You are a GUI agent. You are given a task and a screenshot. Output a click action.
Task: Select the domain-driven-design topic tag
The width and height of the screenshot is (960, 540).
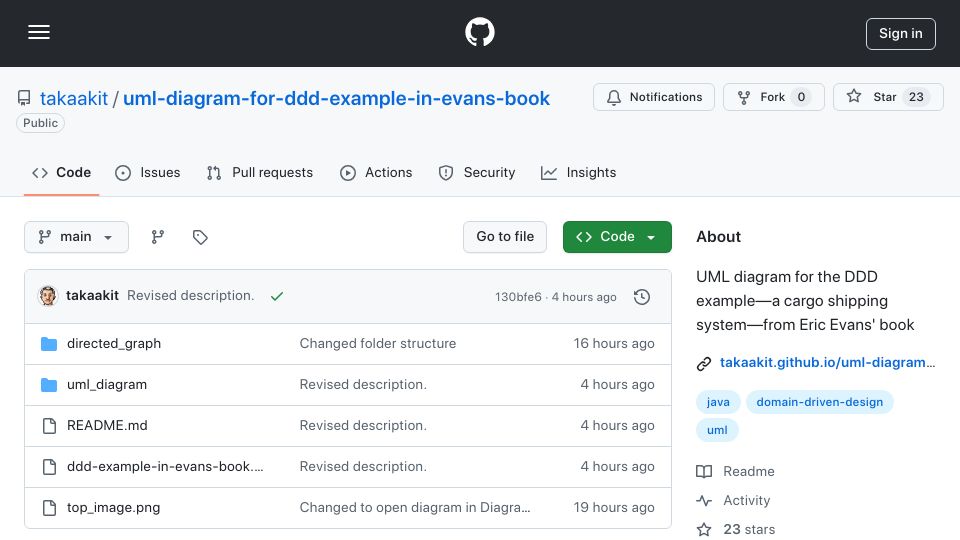click(820, 402)
